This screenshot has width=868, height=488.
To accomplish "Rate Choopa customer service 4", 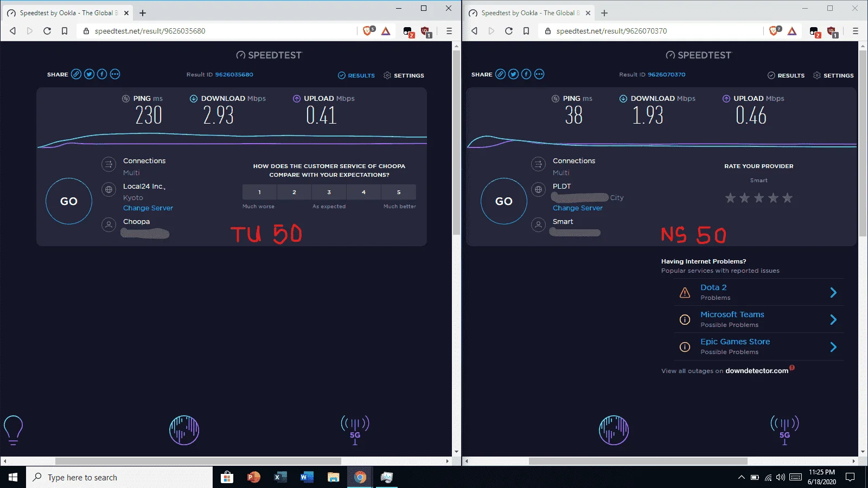I will (363, 192).
